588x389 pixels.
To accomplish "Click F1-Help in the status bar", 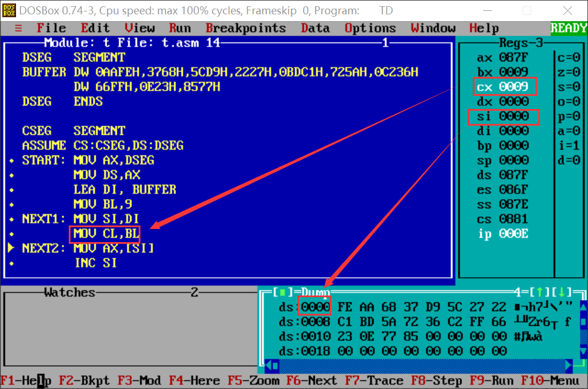I will point(26,381).
